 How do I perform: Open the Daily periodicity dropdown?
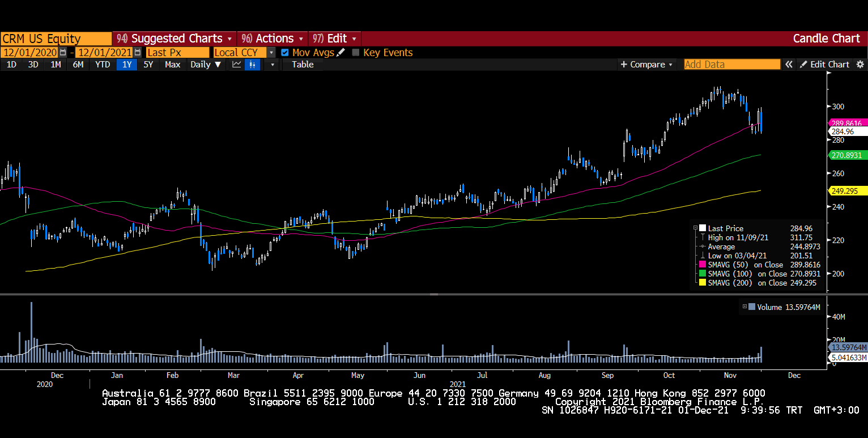pos(205,65)
